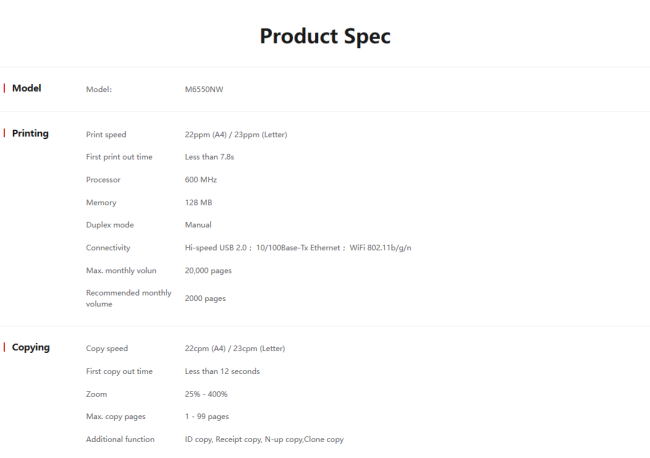This screenshot has height=458, width=650.
Task: Click the 25% - 400% zoom value
Action: [x=207, y=394]
